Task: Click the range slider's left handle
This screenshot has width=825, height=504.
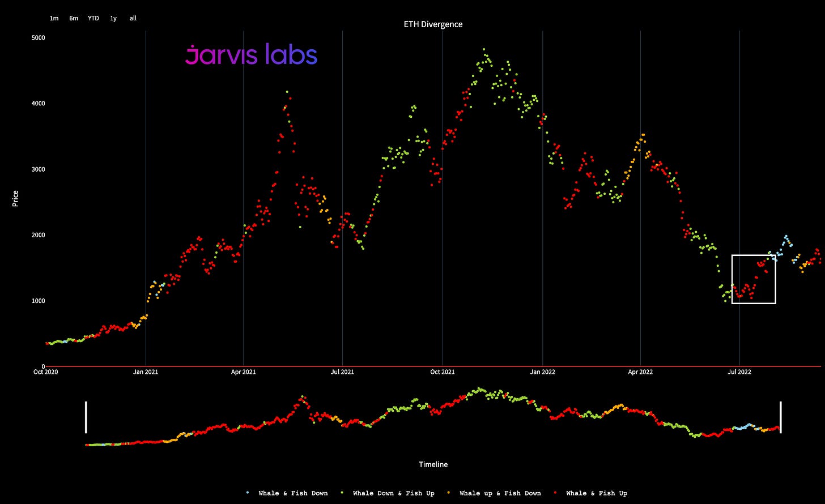Action: click(86, 417)
